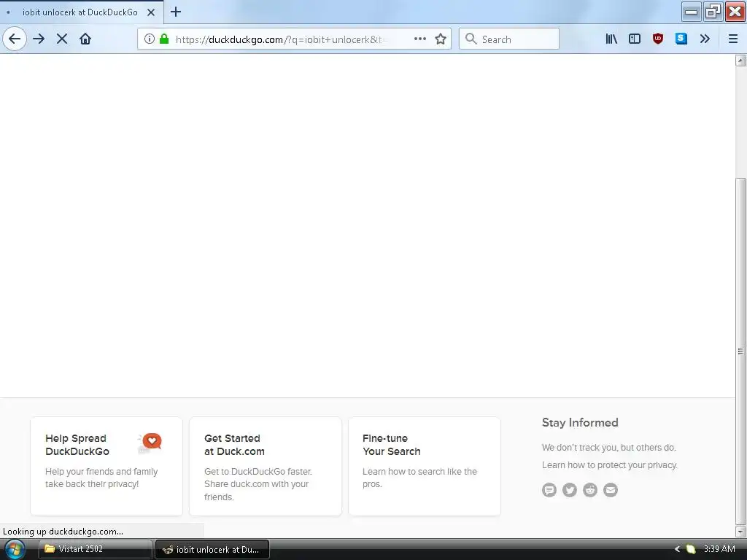Restore down the browser window
This screenshot has width=747, height=560.
[713, 12]
